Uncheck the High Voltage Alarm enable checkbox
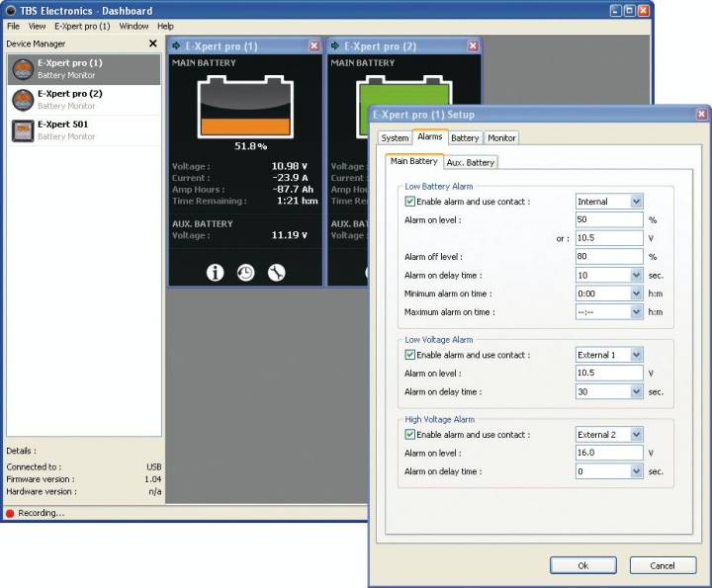The height and width of the screenshot is (588, 712). point(410,435)
